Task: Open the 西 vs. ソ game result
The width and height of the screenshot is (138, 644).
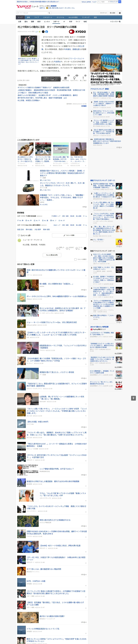Action: tap(53, 220)
